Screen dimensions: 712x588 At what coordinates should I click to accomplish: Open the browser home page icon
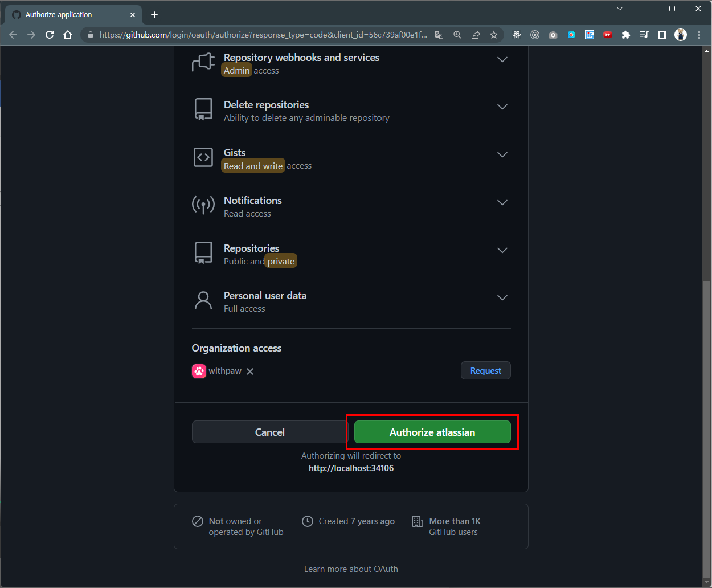click(68, 35)
